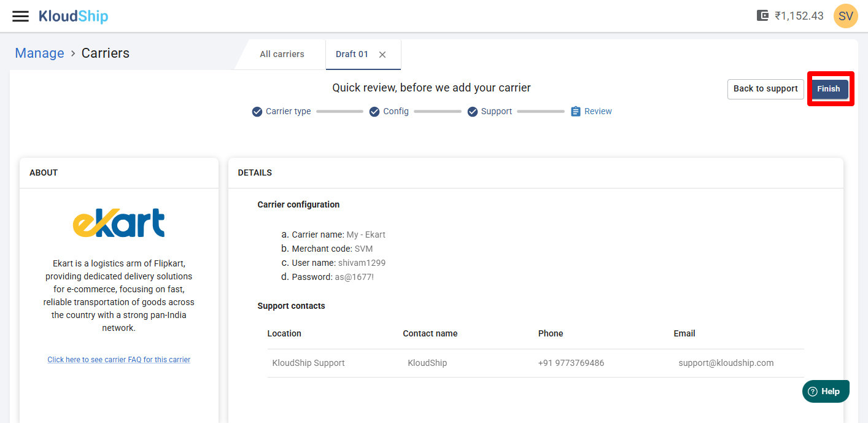Click the Contact name column header
Screen dimensions: 868x423
point(430,333)
